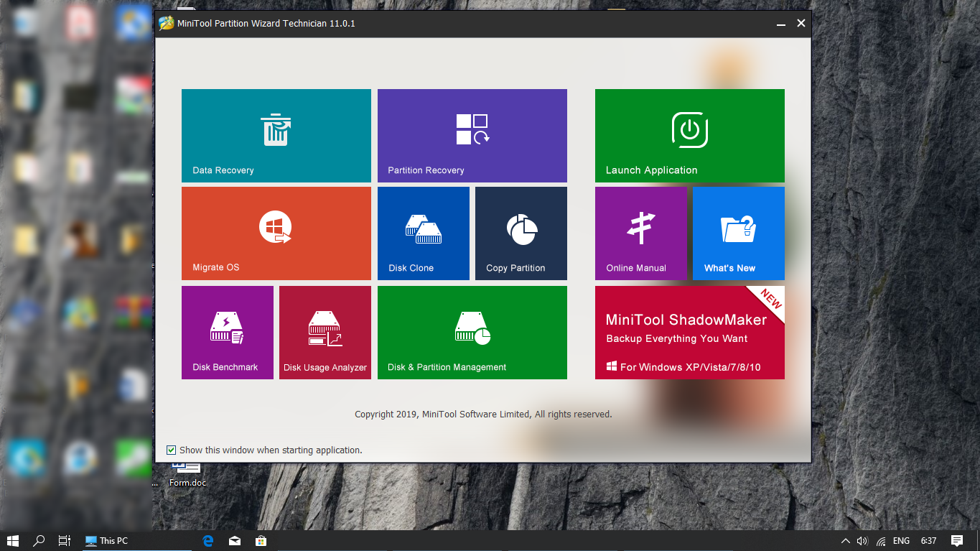Image resolution: width=980 pixels, height=551 pixels.
Task: Select the Copy Partition tile
Action: (521, 233)
